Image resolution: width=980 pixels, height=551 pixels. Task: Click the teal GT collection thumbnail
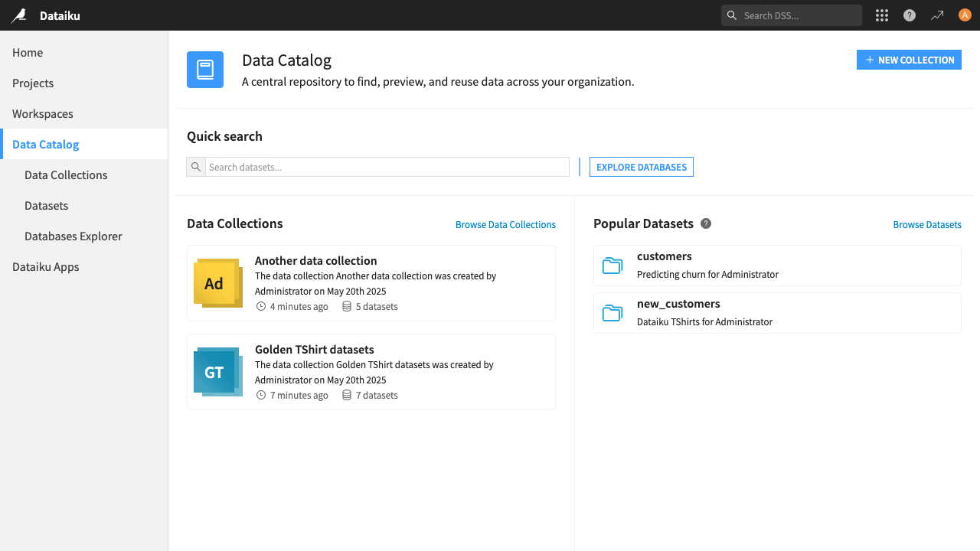[x=217, y=372]
